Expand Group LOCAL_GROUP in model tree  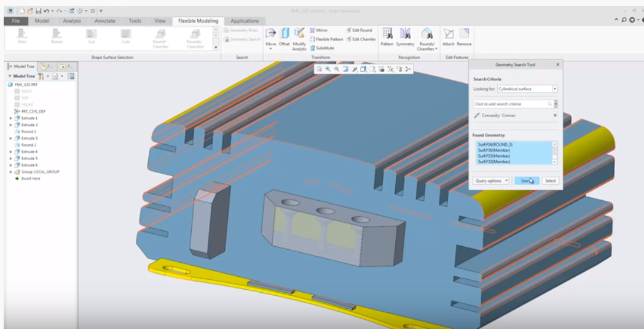click(10, 172)
